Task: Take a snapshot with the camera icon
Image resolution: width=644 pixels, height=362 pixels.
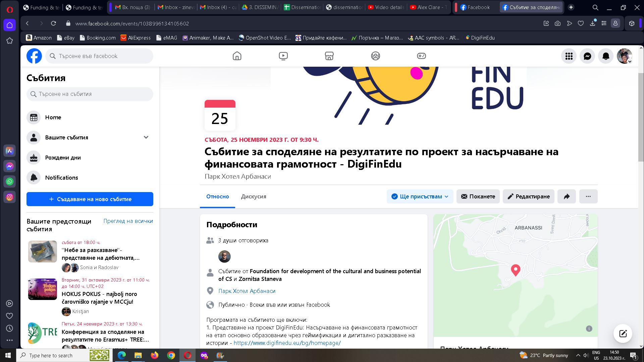Action: click(557, 23)
